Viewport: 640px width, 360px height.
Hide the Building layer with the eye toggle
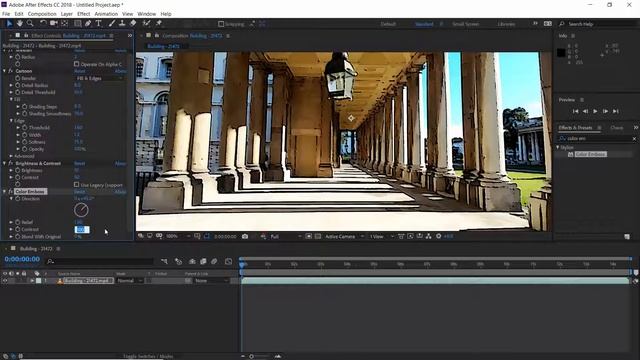point(5,281)
